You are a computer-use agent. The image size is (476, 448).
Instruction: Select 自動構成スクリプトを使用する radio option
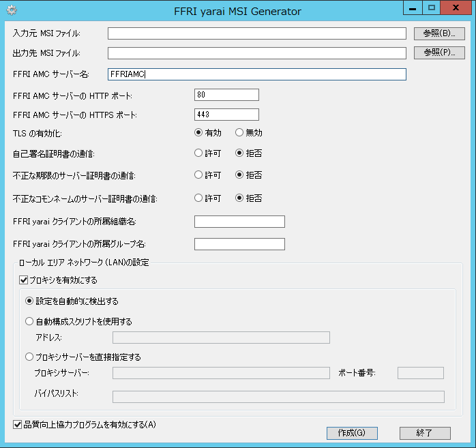[29, 321]
